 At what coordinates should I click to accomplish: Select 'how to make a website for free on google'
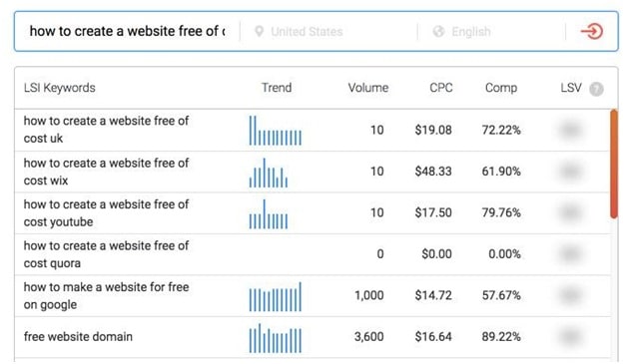click(106, 295)
